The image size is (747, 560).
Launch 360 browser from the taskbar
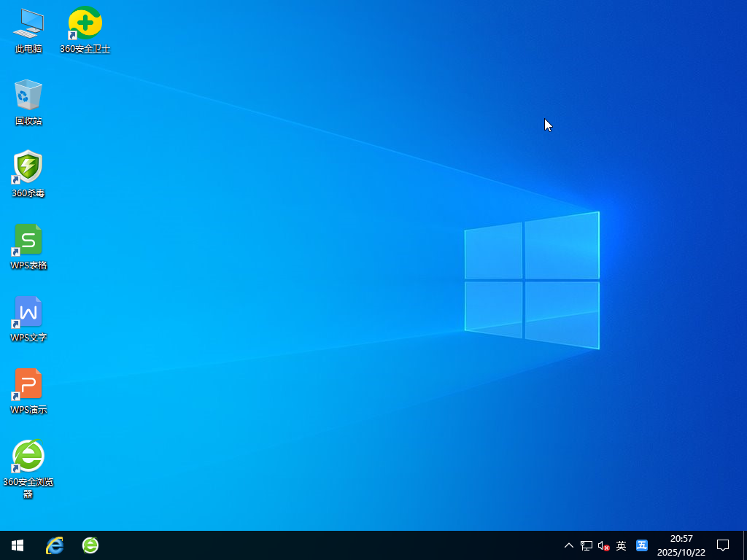(90, 545)
